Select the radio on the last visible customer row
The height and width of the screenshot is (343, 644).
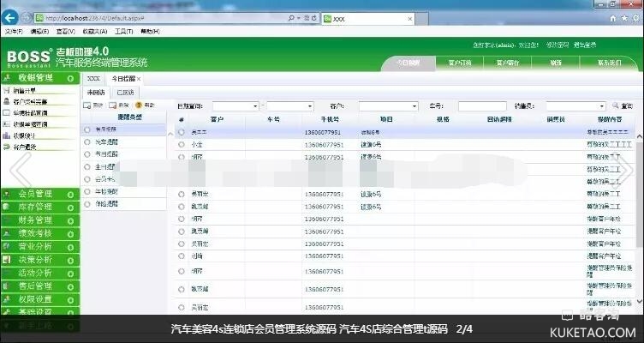(x=182, y=308)
